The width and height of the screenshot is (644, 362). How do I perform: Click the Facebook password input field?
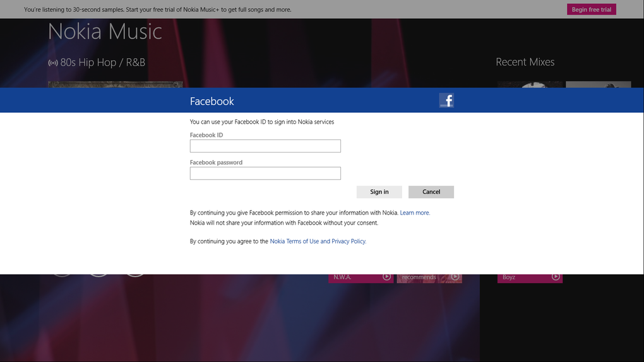click(x=265, y=173)
